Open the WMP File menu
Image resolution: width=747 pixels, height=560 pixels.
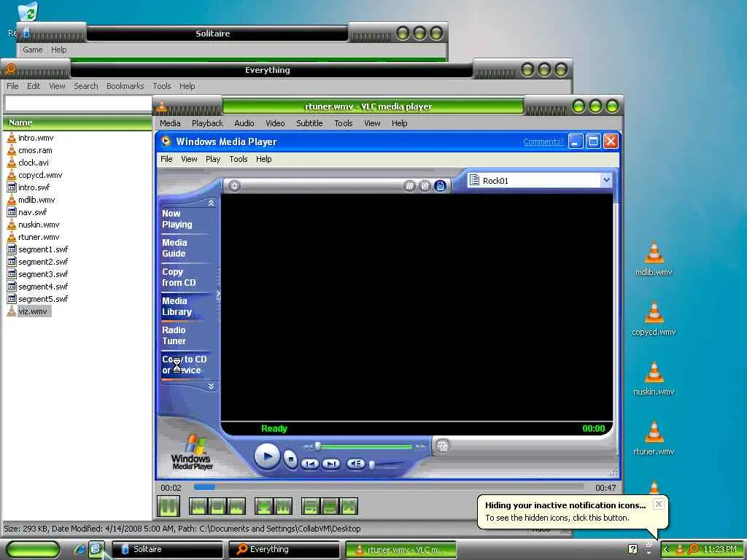click(166, 159)
